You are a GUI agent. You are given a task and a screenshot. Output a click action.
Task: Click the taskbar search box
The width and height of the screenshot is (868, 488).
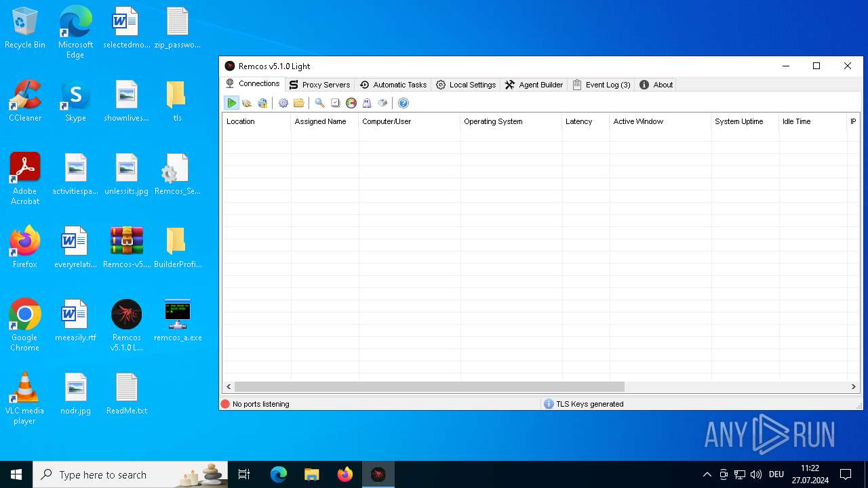tap(131, 474)
